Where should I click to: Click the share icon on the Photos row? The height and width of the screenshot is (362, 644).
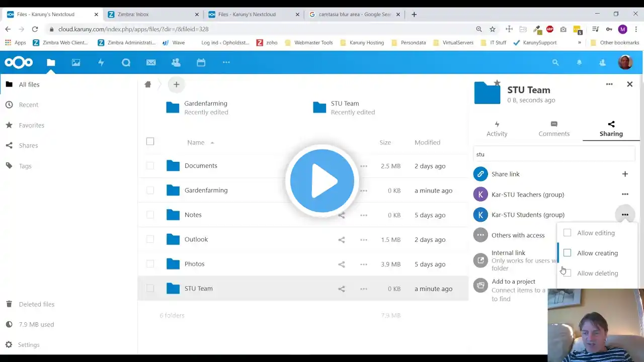point(342,264)
